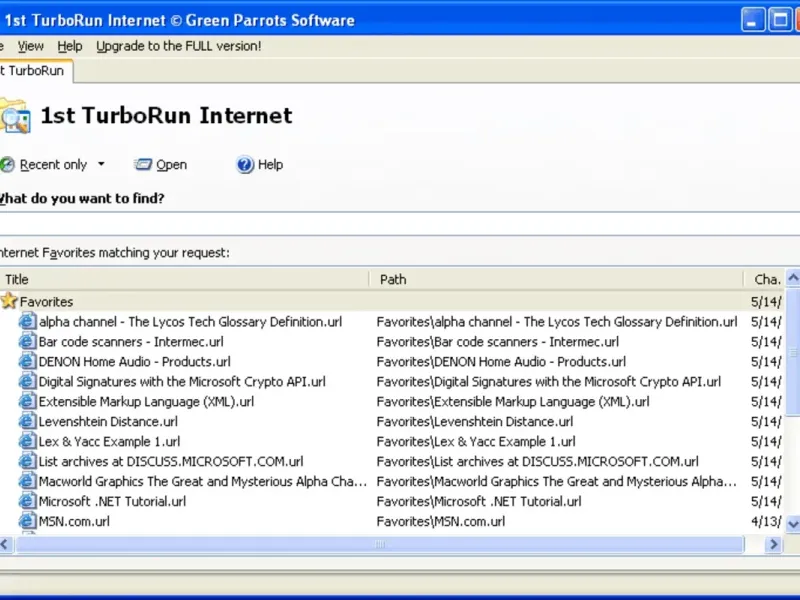Select DENON Home Audio - Products.url title
Image resolution: width=800 pixels, height=600 pixels.
135,362
